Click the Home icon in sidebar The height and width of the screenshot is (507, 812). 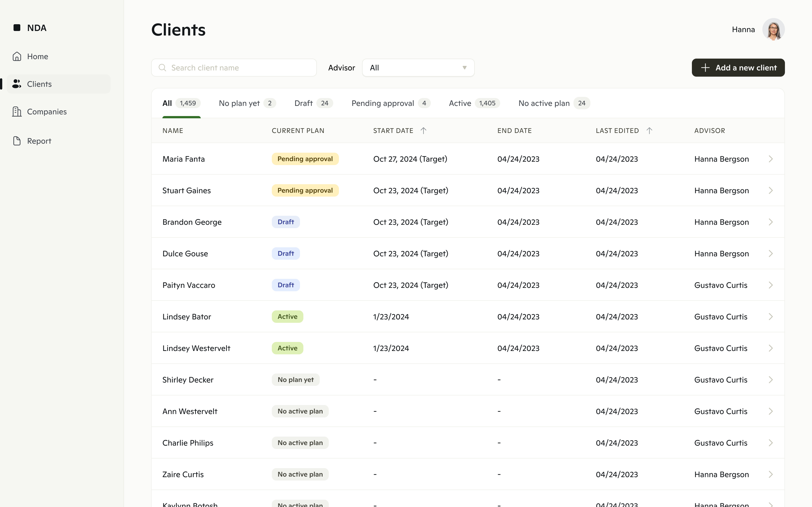(17, 56)
